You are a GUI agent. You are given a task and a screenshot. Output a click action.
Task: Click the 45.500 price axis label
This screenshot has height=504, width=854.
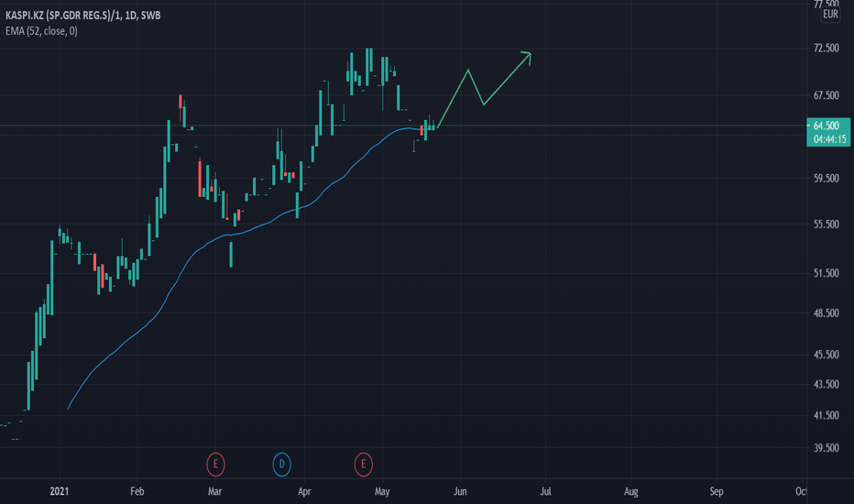[x=827, y=354]
